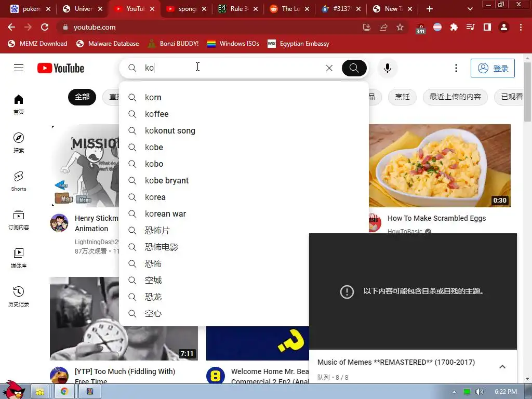
Task: Open Chrome three-dot menu
Action: point(521,27)
